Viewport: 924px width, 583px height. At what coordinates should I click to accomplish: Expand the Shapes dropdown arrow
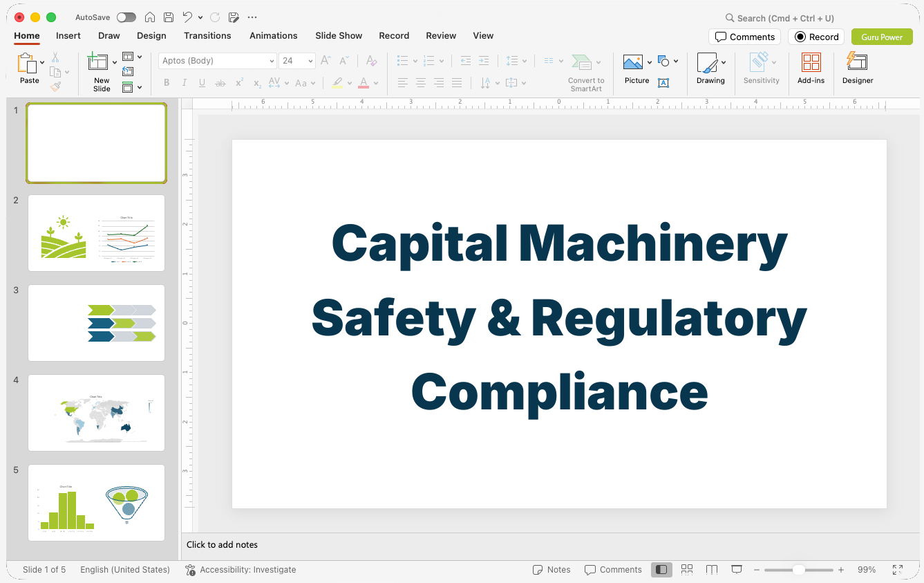tap(676, 62)
